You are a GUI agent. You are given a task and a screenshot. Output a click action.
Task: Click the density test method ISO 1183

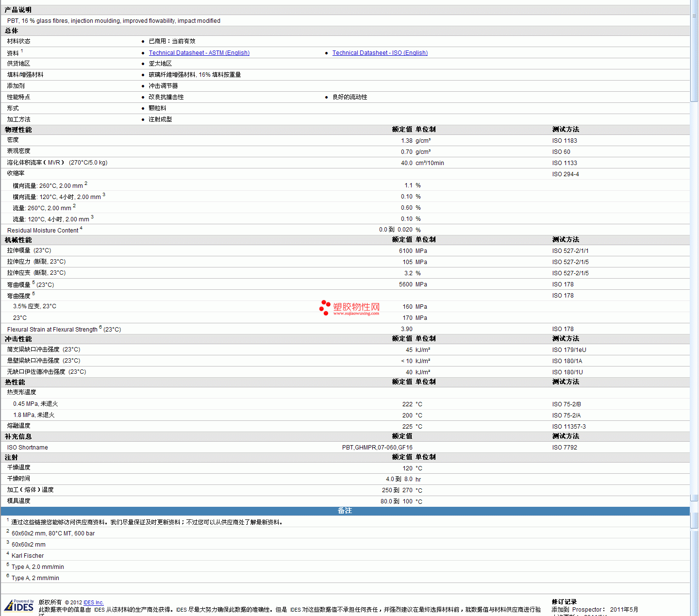point(565,141)
